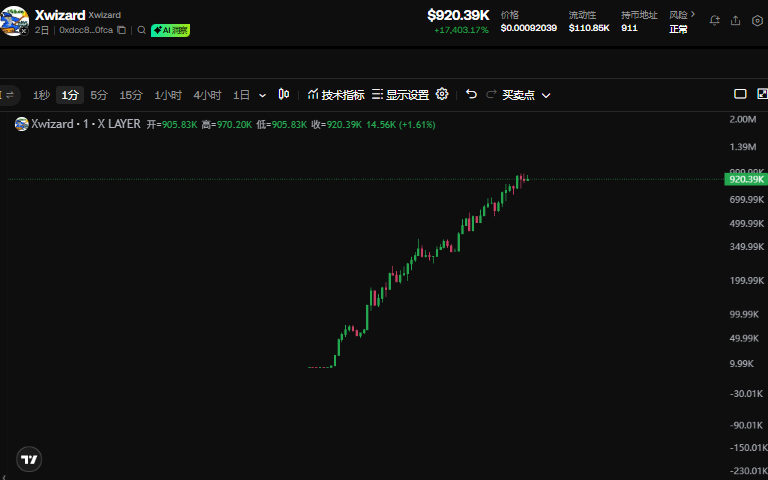Click the $920.39K market cap value
Viewport: 768px width, 480px height.
click(x=458, y=15)
